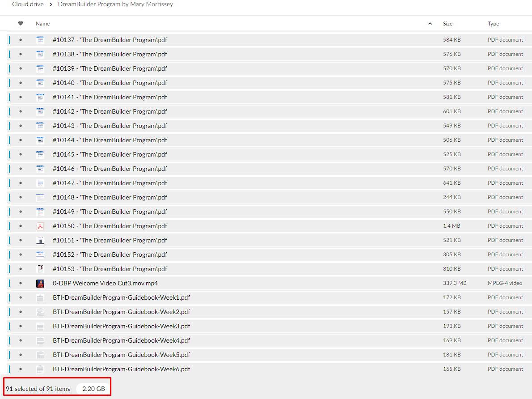Click "BTI-DreamBuilderProgram-Guidebook-Week2.pdf" file name
Viewport: 532px width, 399px height.
click(x=122, y=312)
